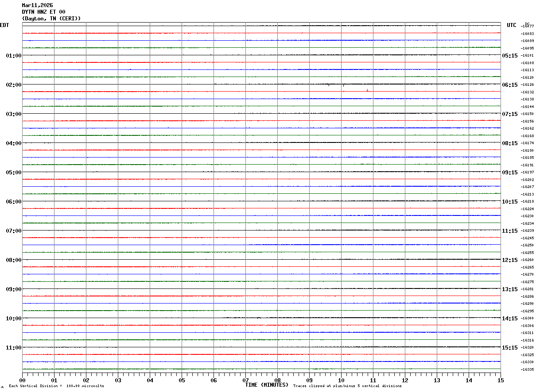
Task: Click the "13:15" UTC time label
Action: (509, 289)
